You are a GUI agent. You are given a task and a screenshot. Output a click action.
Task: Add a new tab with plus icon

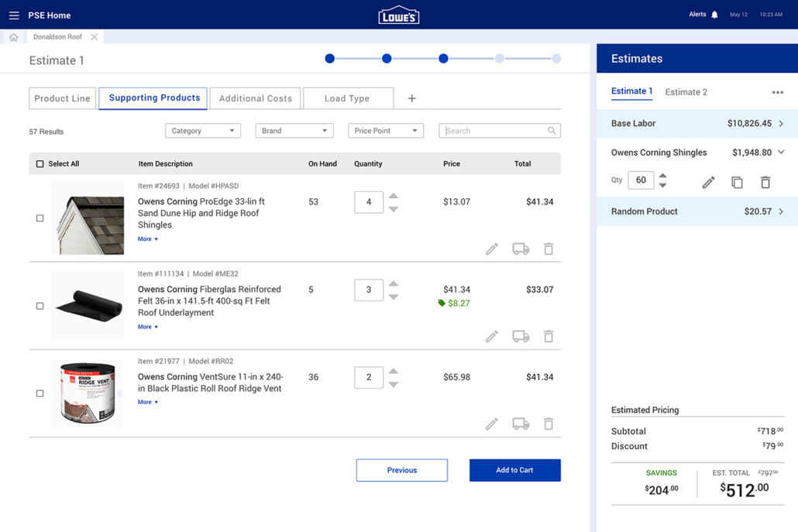coord(411,98)
